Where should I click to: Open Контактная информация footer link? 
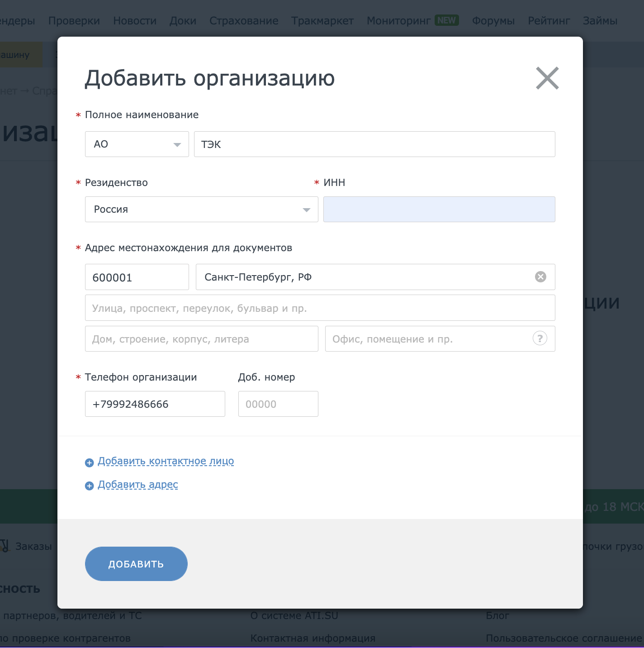(x=313, y=638)
